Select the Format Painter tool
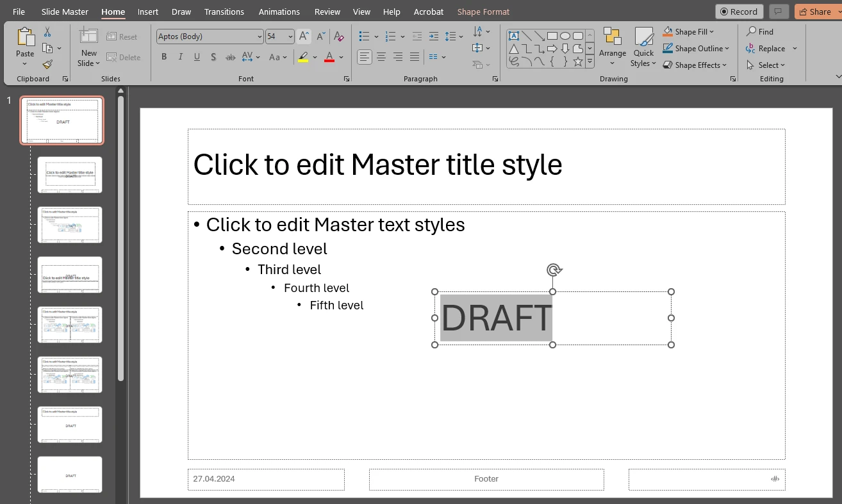The height and width of the screenshot is (504, 842). coord(47,64)
